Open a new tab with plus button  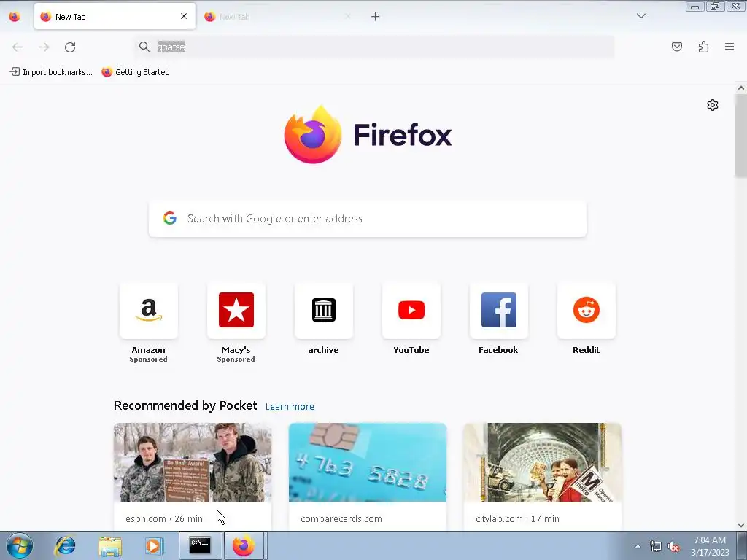click(376, 17)
